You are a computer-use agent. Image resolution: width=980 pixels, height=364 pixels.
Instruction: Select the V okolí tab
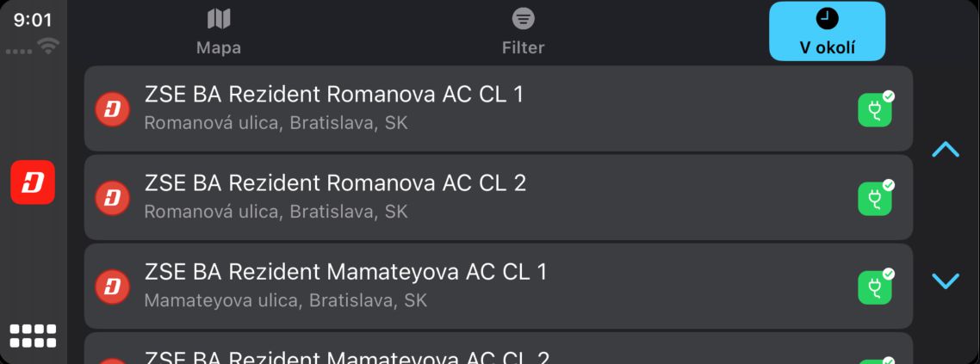(x=827, y=31)
